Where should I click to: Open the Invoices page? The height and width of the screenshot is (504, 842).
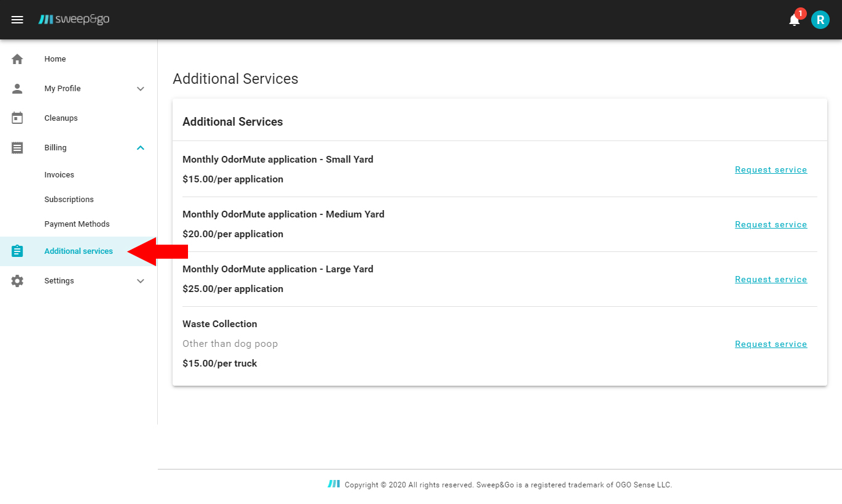pyautogui.click(x=59, y=174)
